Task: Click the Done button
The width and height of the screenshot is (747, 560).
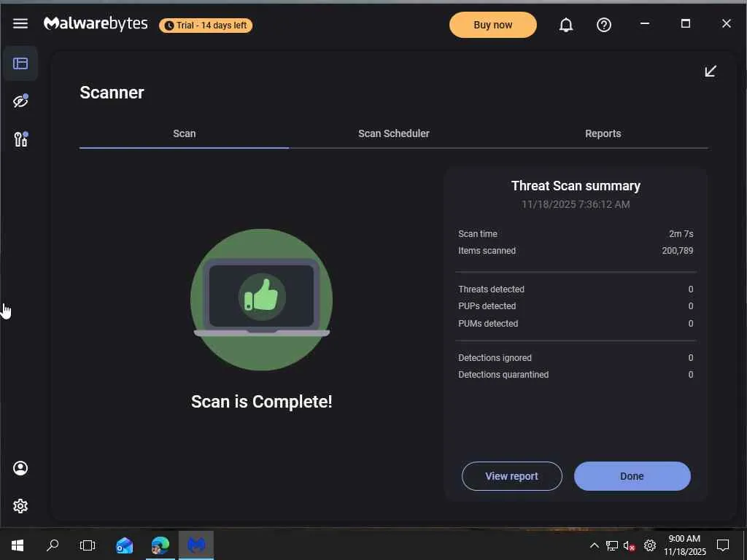Action: (632, 476)
